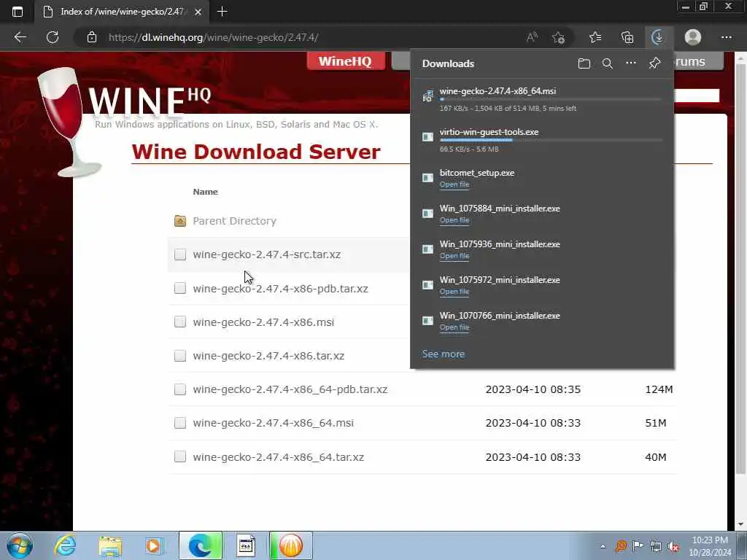Tick checkbox for wine-gecko-2.47.4-x86.msi
Image resolution: width=747 pixels, height=560 pixels.
click(180, 322)
